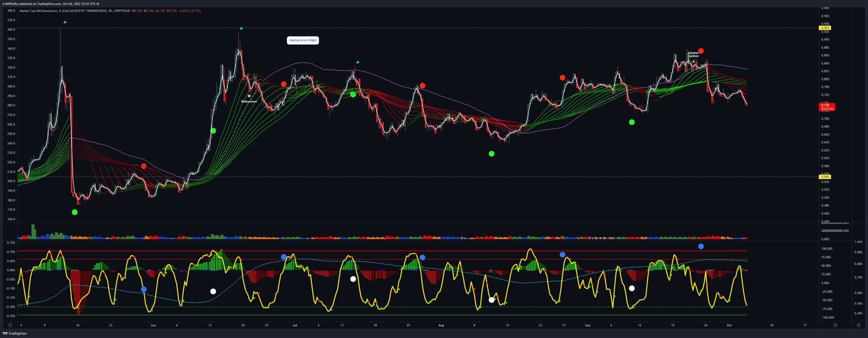The width and height of the screenshot is (868, 338).
Task: Select the 'Making Lower Highs' callout note
Action: point(303,40)
